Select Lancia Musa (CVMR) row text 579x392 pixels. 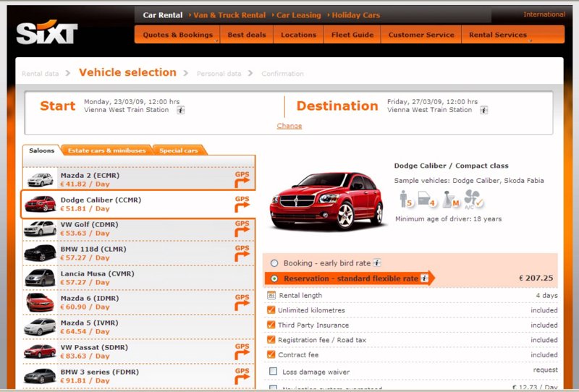[x=98, y=273]
